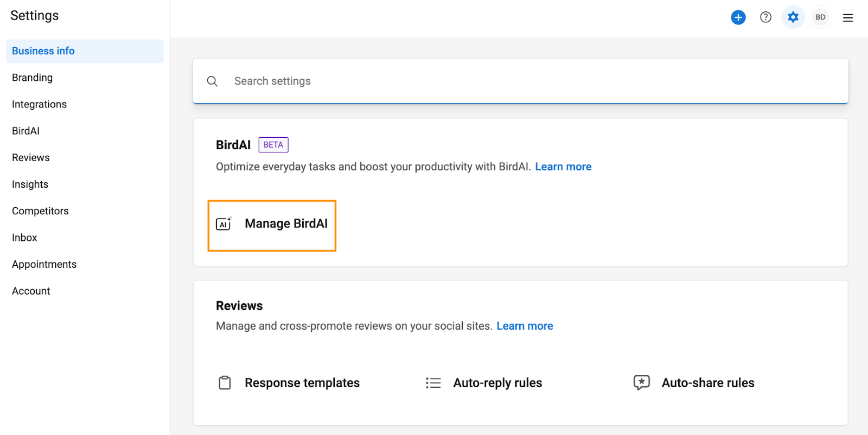The height and width of the screenshot is (435, 868).
Task: Go to Integrations in sidebar
Action: (x=39, y=104)
